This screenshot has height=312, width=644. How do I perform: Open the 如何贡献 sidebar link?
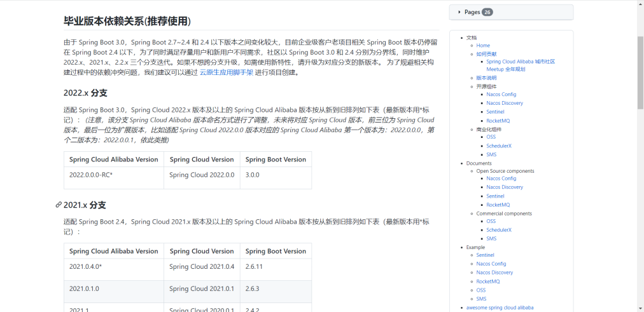tap(486, 54)
